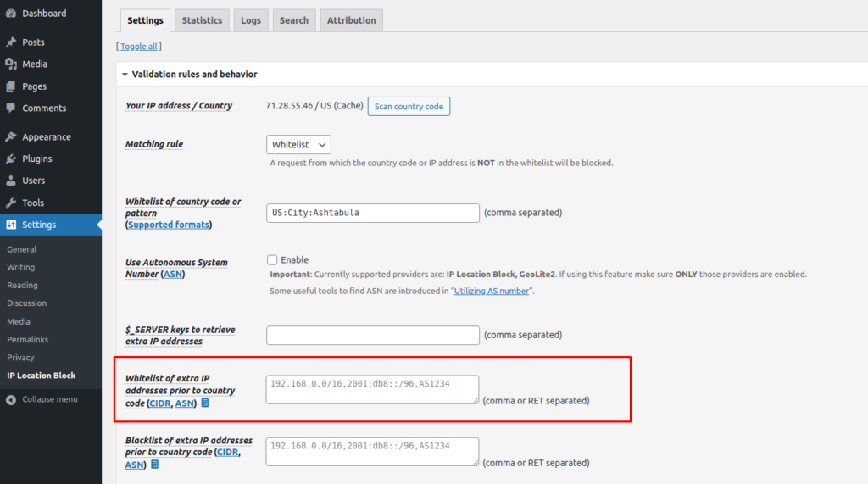Click the Dashboard icon in sidebar
This screenshot has height=484, width=868.
coord(11,14)
